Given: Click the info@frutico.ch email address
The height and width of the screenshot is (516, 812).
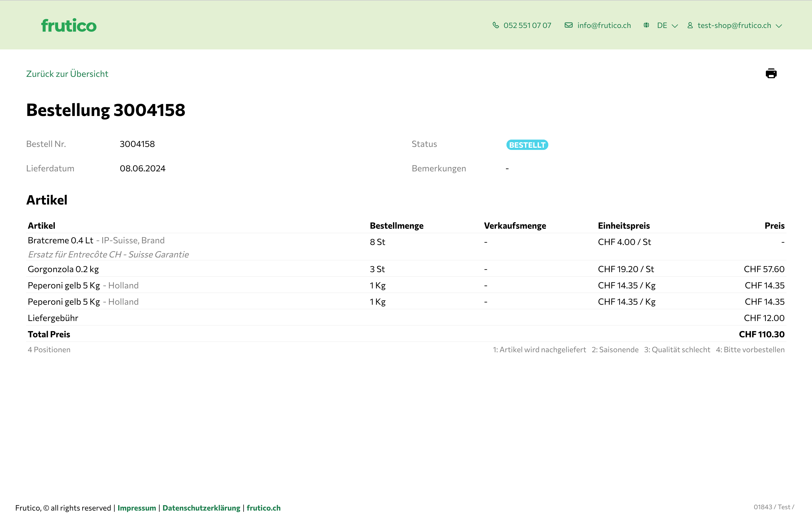Looking at the screenshot, I should pyautogui.click(x=604, y=26).
